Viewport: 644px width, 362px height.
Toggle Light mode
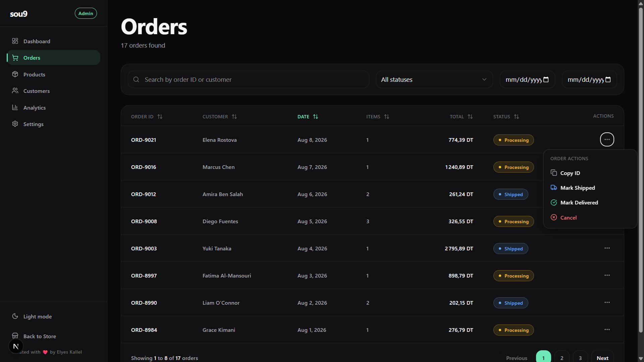[53, 316]
